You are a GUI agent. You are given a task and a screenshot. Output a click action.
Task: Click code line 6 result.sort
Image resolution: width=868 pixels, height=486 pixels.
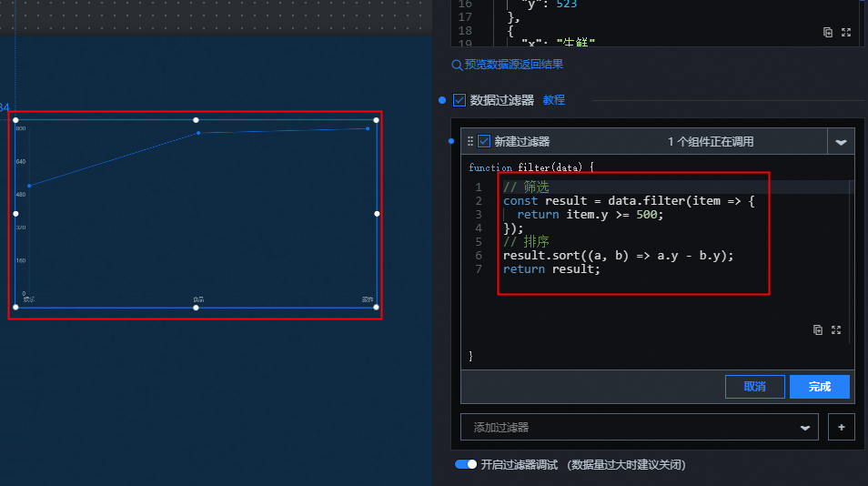[x=619, y=255]
